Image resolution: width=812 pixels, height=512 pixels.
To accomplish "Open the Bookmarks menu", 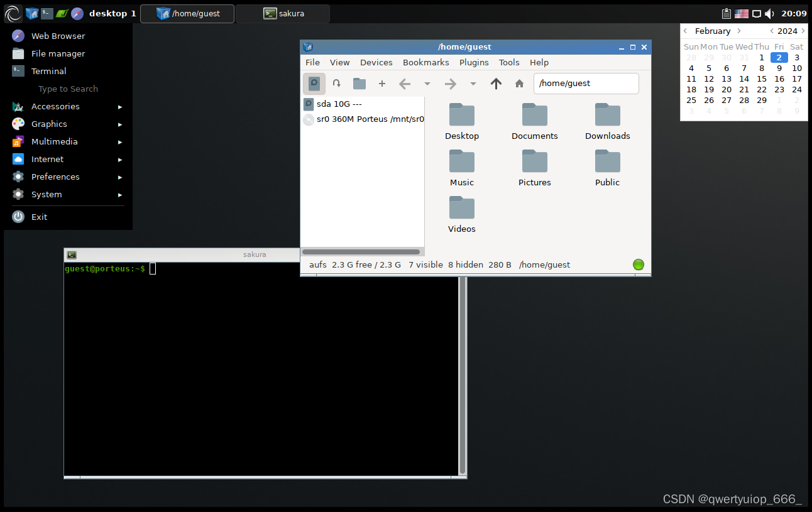I will click(x=425, y=62).
